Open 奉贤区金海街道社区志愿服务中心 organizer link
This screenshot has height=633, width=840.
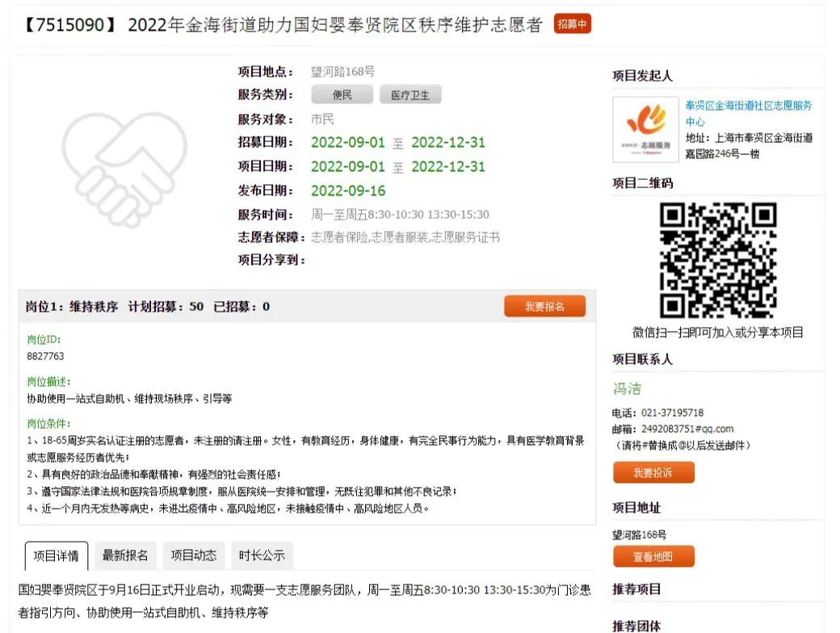[x=749, y=113]
